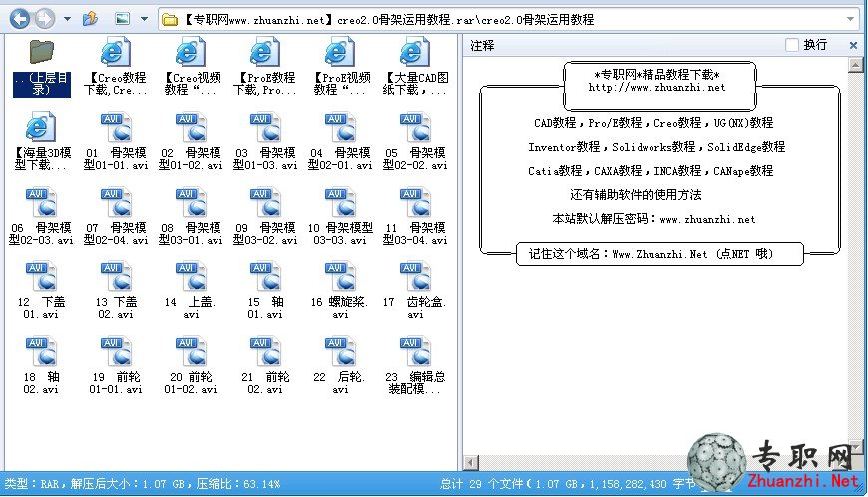Toggle the 换行 word-wrap checkbox

click(792, 45)
